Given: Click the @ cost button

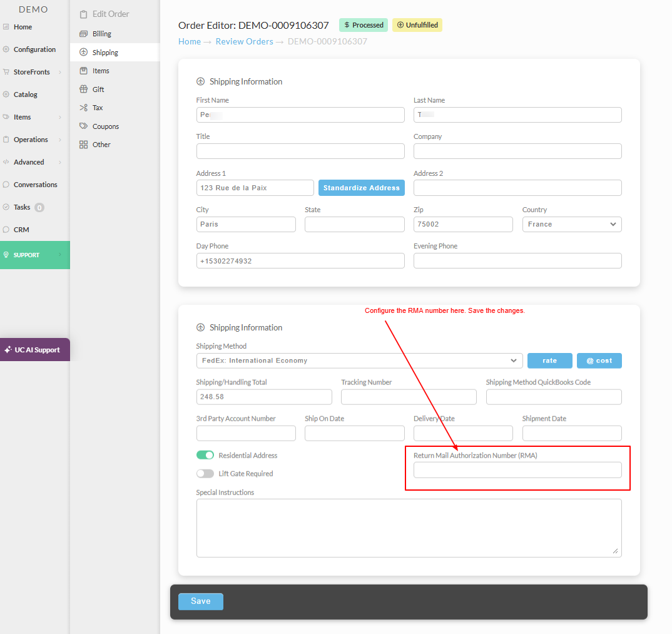Looking at the screenshot, I should [599, 360].
